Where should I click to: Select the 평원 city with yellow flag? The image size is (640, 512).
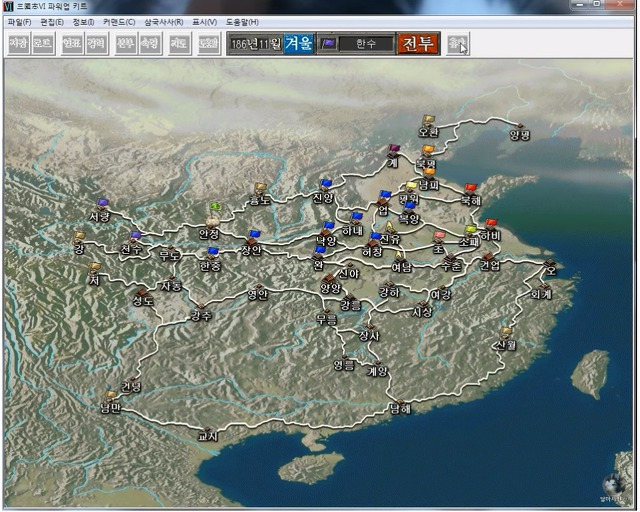409,193
